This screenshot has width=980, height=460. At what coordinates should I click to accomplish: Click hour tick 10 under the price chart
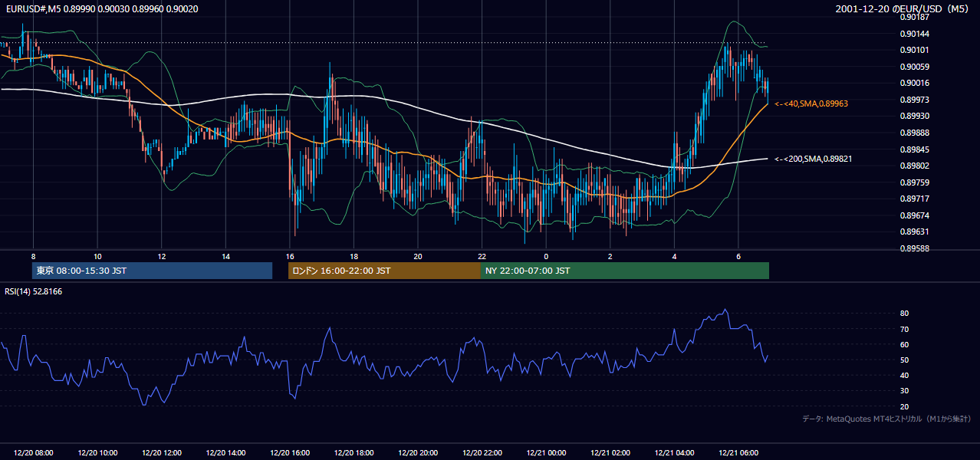[97, 256]
